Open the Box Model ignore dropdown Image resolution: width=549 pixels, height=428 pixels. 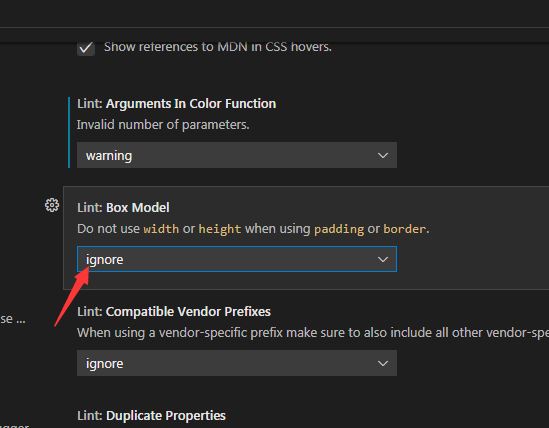(x=237, y=259)
